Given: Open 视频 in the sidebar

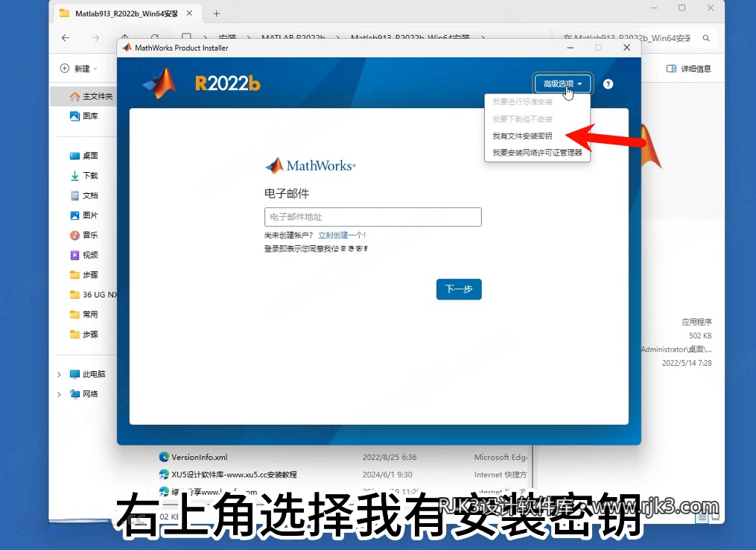Looking at the screenshot, I should (84, 255).
